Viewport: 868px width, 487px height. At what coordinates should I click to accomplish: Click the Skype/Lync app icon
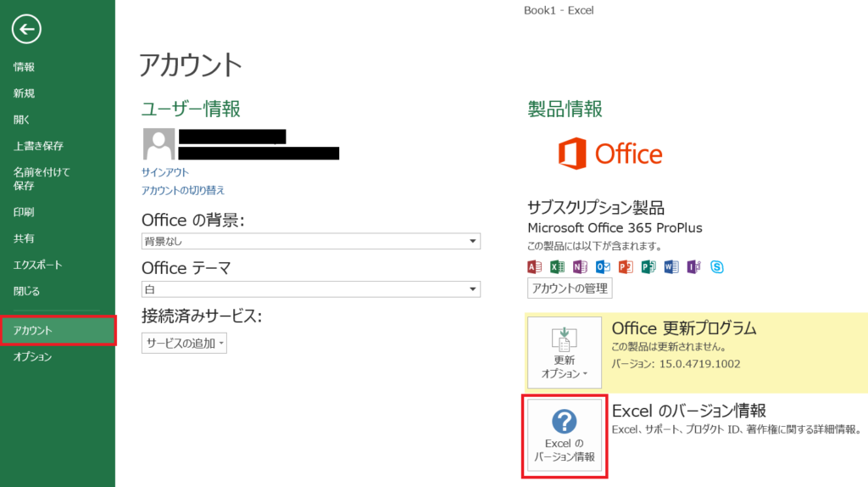[717, 267]
